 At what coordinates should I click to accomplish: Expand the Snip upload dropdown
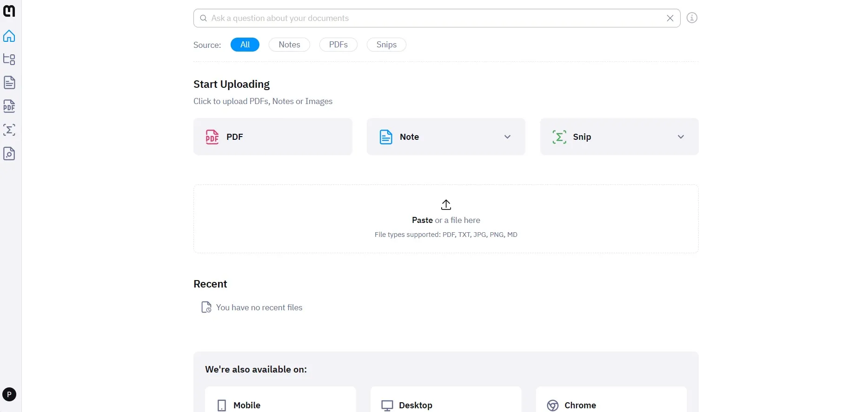point(681,137)
